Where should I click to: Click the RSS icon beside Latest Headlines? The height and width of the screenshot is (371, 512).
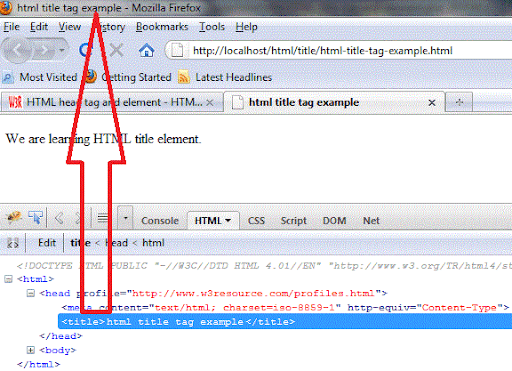[x=184, y=77]
